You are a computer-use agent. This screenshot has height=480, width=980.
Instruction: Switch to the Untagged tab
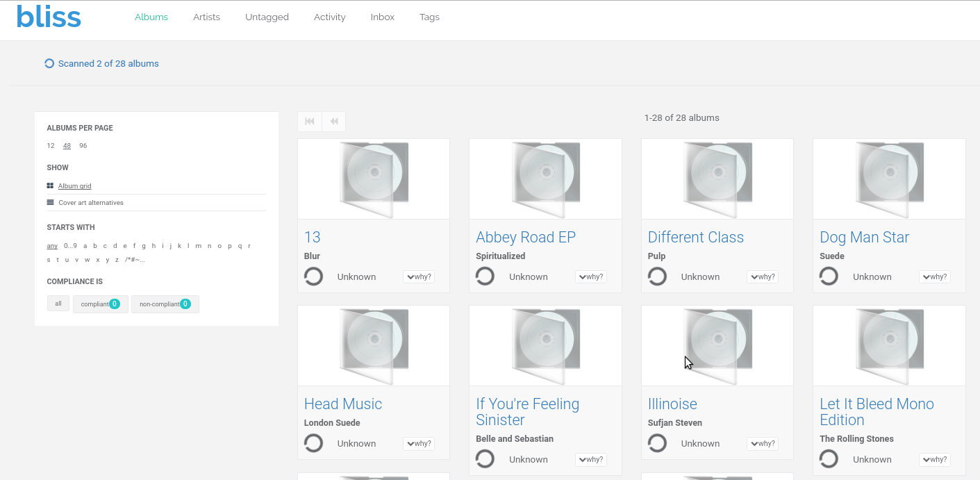267,17
